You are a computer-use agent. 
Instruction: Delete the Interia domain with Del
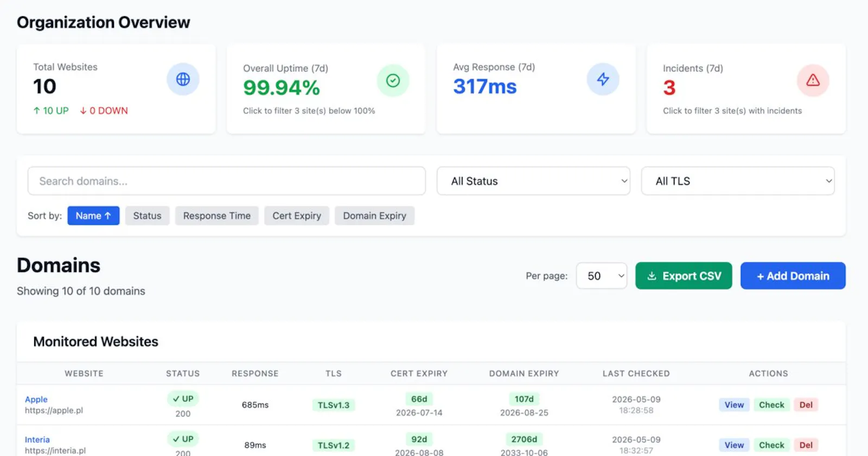click(x=806, y=445)
